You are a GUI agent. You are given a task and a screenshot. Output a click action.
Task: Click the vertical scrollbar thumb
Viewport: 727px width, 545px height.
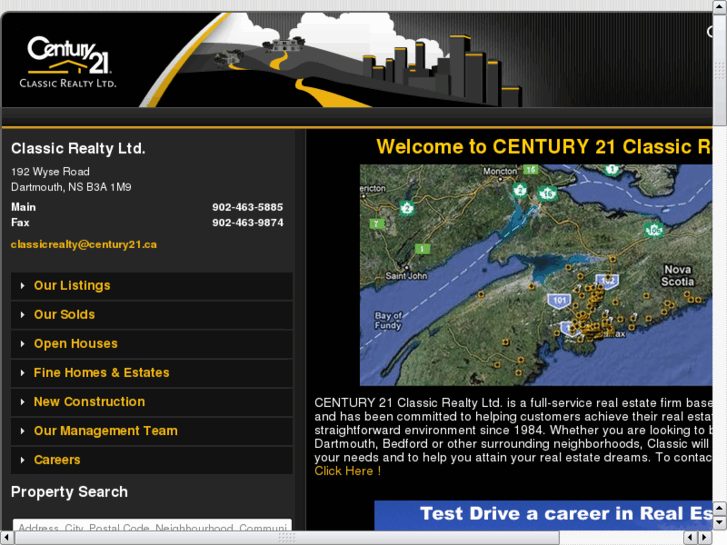coord(720,70)
